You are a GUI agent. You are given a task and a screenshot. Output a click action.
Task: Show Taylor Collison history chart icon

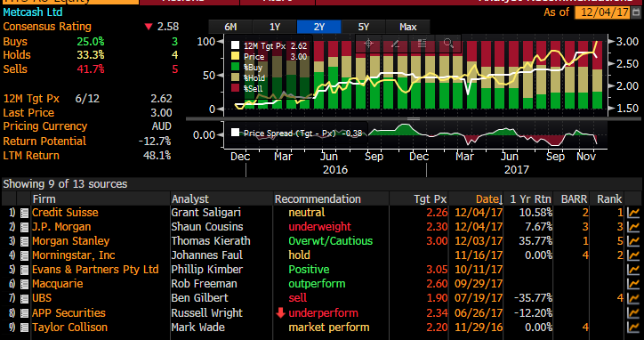(x=633, y=328)
